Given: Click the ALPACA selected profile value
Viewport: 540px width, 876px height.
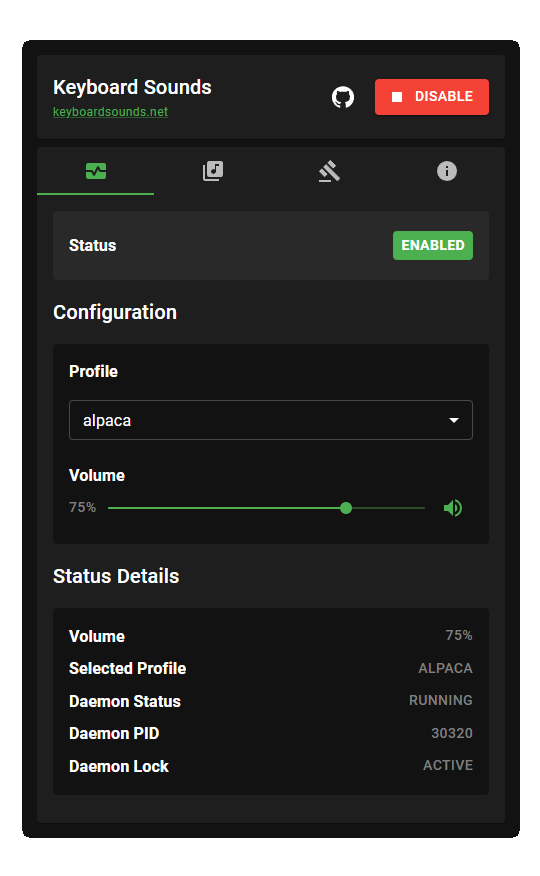Looking at the screenshot, I should [445, 668].
